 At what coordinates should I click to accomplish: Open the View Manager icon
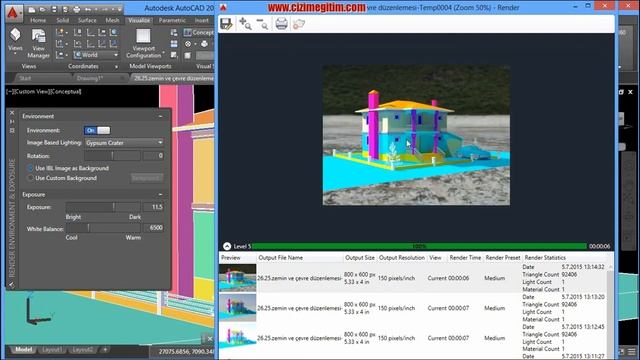coord(38,36)
